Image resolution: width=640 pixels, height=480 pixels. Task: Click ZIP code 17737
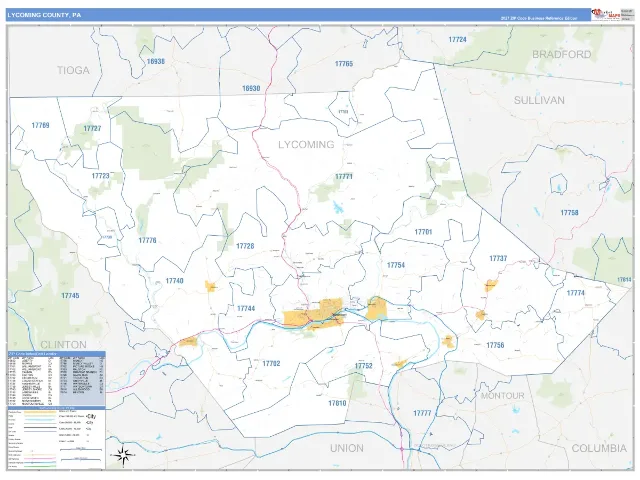(498, 258)
